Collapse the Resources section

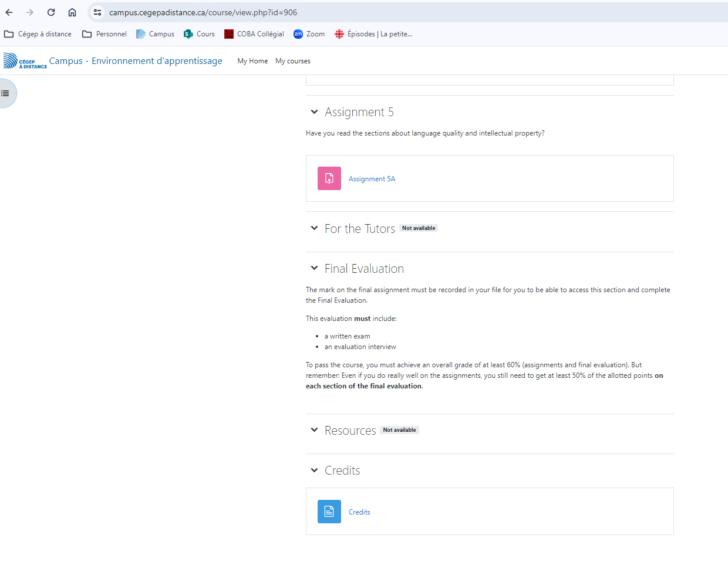tap(314, 430)
